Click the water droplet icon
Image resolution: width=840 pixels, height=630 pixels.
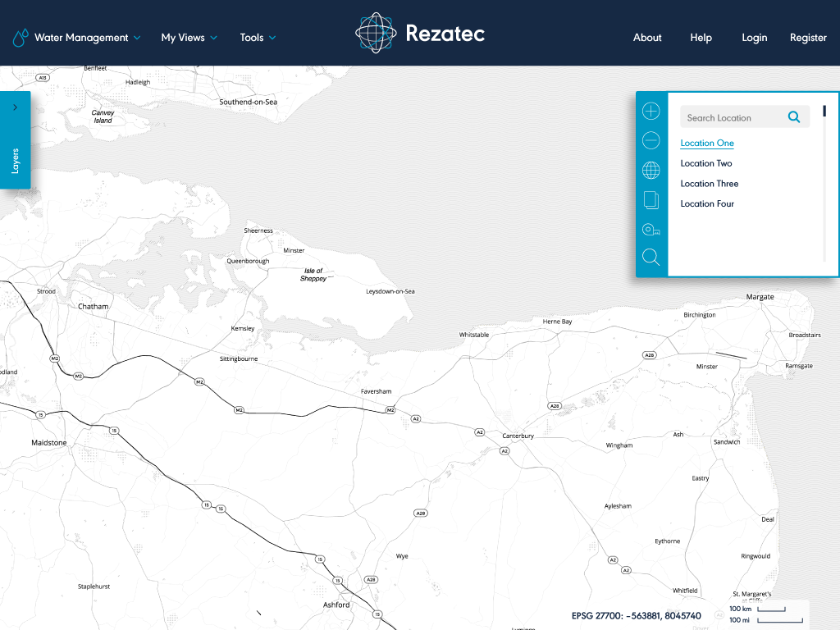(x=21, y=38)
